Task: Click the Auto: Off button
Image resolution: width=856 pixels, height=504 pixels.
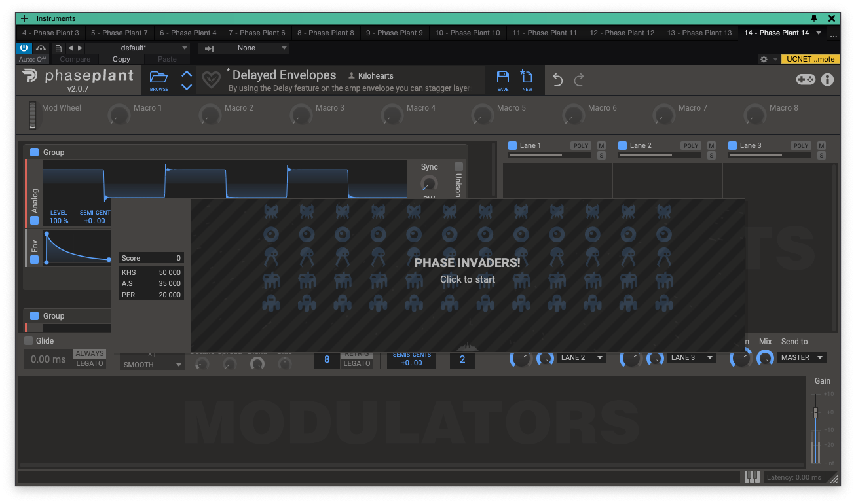Action: click(32, 59)
